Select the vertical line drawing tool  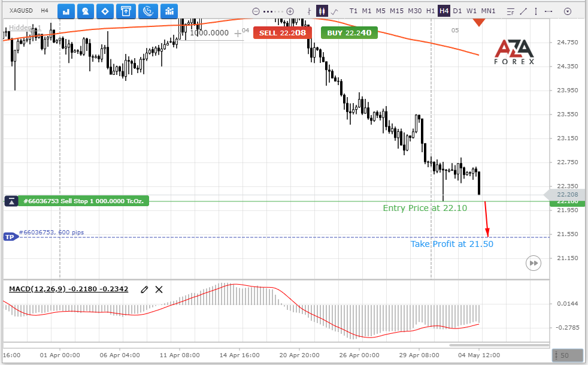click(x=536, y=11)
